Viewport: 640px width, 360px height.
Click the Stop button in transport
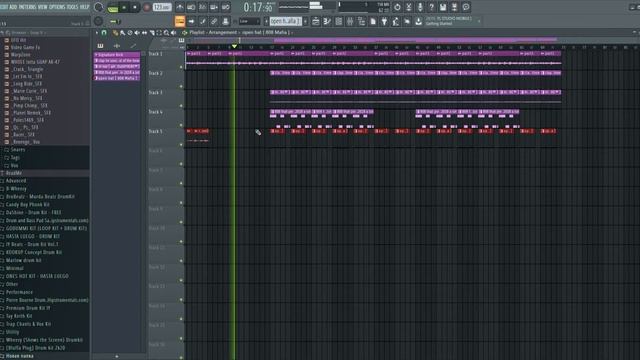(135, 7)
